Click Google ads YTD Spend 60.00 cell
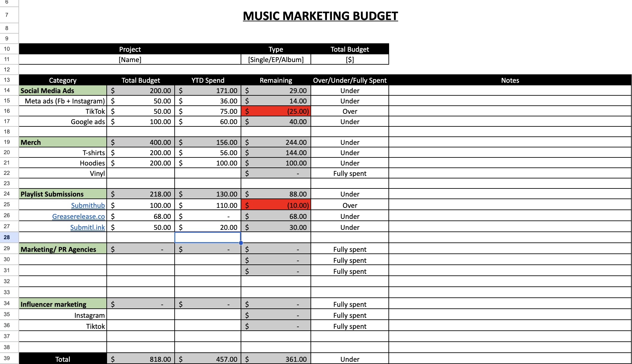The height and width of the screenshot is (364, 632). point(208,122)
